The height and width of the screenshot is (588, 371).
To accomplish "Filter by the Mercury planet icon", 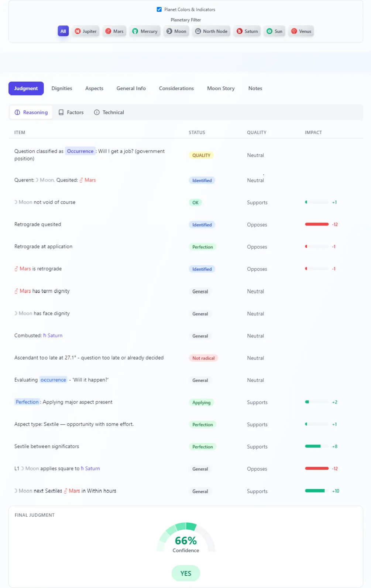I will (x=135, y=31).
